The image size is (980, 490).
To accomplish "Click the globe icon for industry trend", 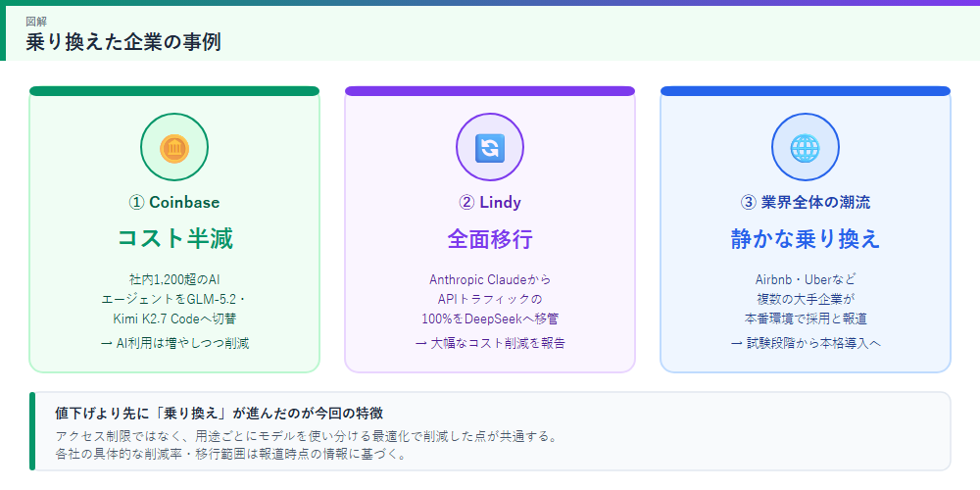I will point(805,148).
